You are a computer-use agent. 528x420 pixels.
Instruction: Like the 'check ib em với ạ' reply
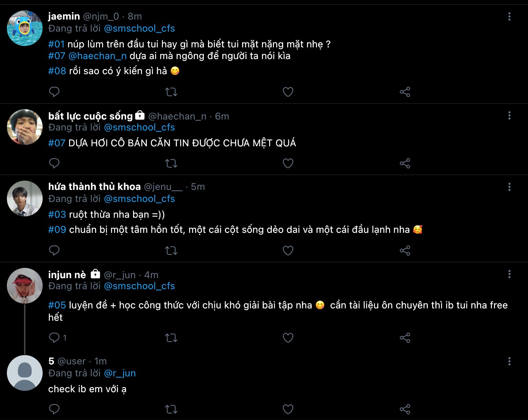[288, 409]
